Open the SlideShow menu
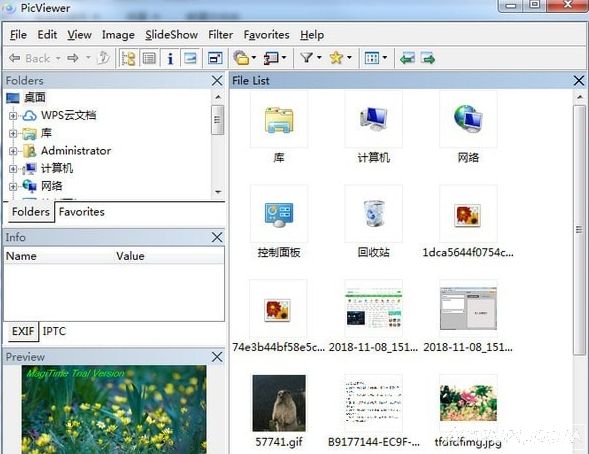 [171, 35]
